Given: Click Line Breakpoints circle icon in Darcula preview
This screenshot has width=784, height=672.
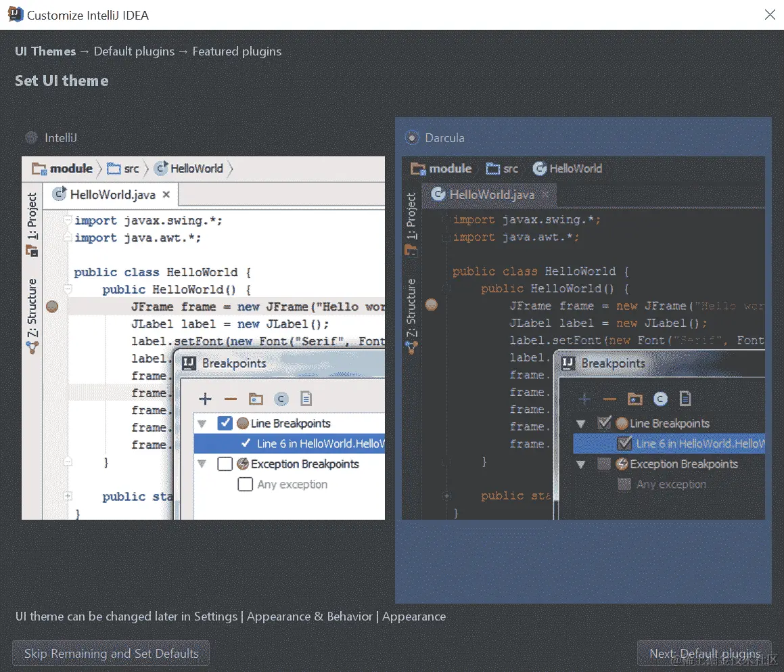Looking at the screenshot, I should tap(622, 424).
